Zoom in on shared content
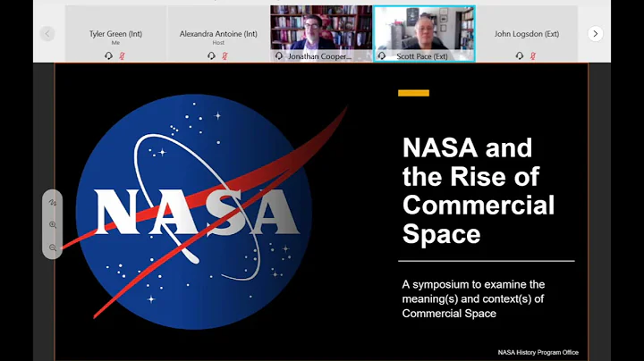 53,225
